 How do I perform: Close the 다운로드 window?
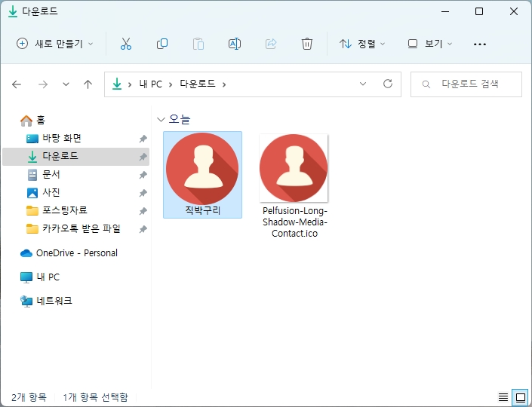click(x=514, y=11)
